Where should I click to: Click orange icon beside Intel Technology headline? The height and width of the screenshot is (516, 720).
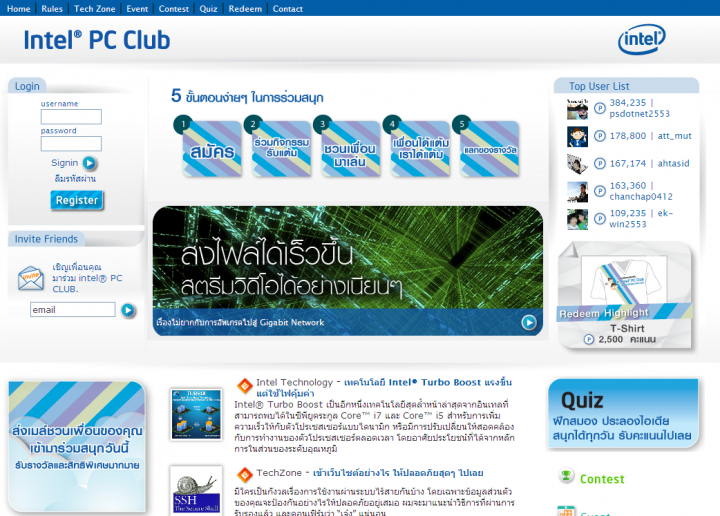click(x=245, y=385)
